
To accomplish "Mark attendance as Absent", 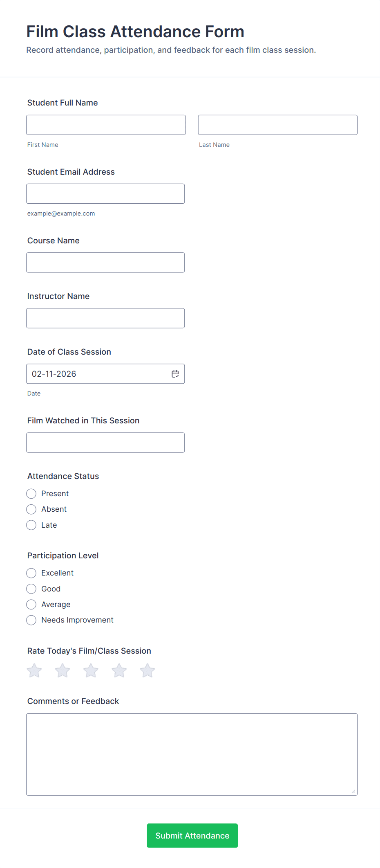I will pyautogui.click(x=31, y=509).
